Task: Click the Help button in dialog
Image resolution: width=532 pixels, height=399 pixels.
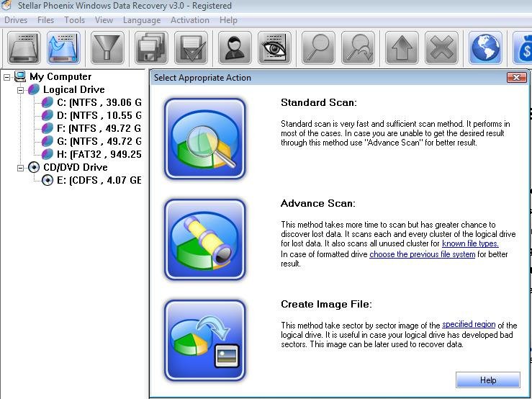Action: tap(487, 380)
